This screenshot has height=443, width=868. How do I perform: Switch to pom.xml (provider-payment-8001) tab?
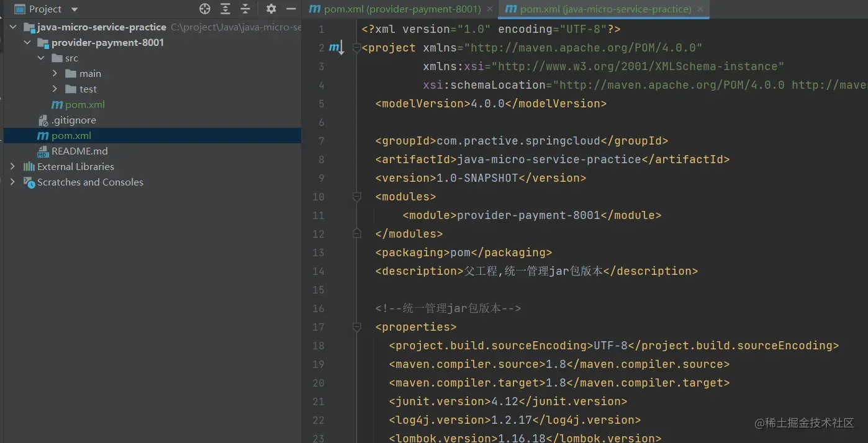(x=402, y=9)
